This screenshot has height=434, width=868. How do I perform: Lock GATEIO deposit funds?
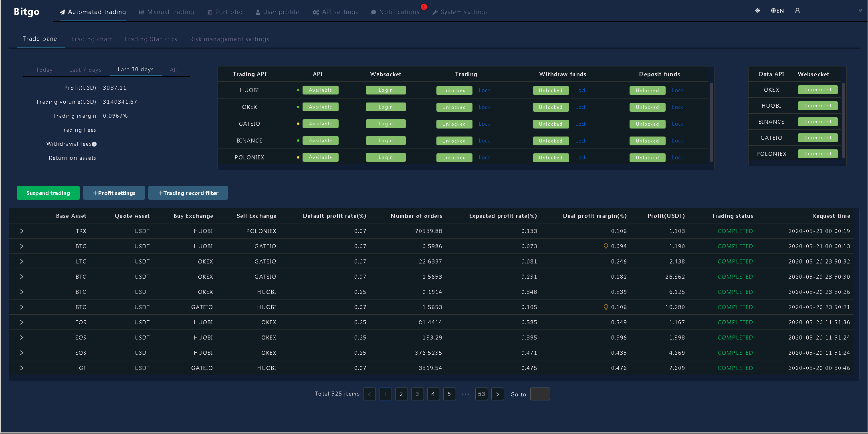(x=677, y=124)
